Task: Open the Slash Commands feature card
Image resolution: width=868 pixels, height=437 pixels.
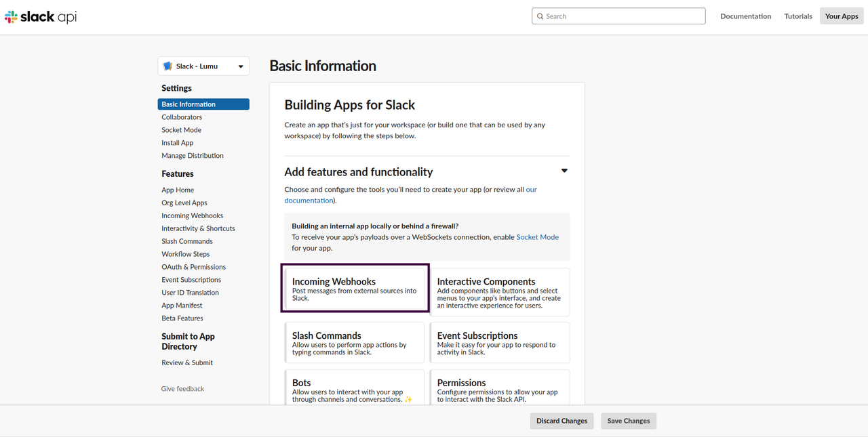Action: tap(354, 343)
